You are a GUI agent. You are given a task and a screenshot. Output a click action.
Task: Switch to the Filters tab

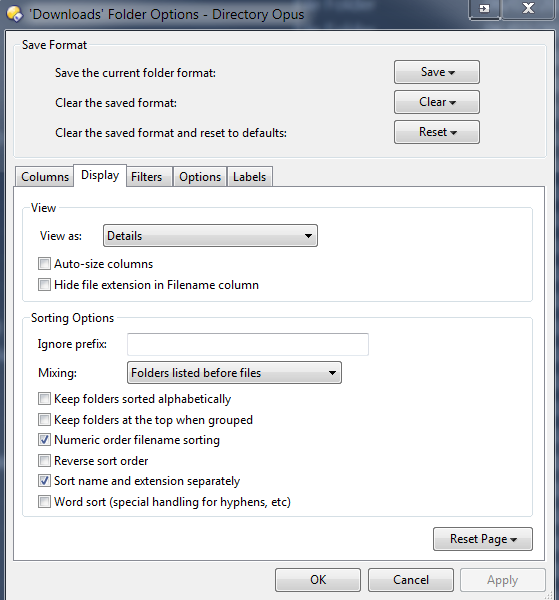tap(147, 177)
